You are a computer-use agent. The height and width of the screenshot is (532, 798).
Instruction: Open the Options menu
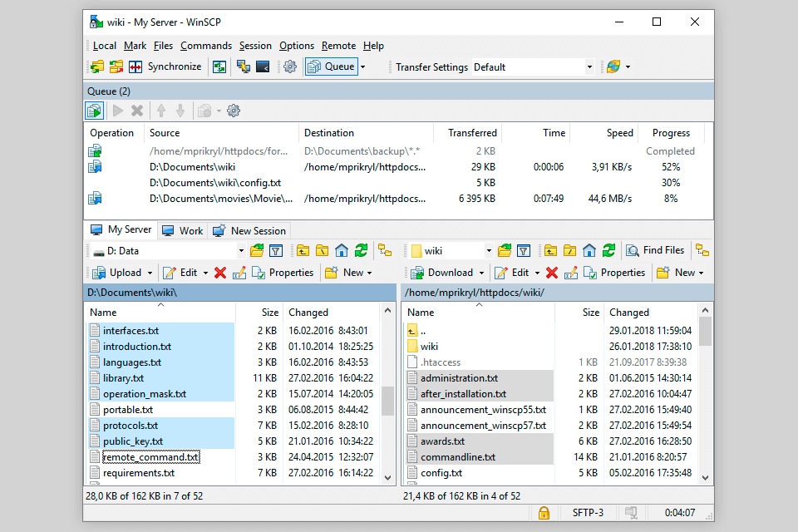[x=297, y=46]
